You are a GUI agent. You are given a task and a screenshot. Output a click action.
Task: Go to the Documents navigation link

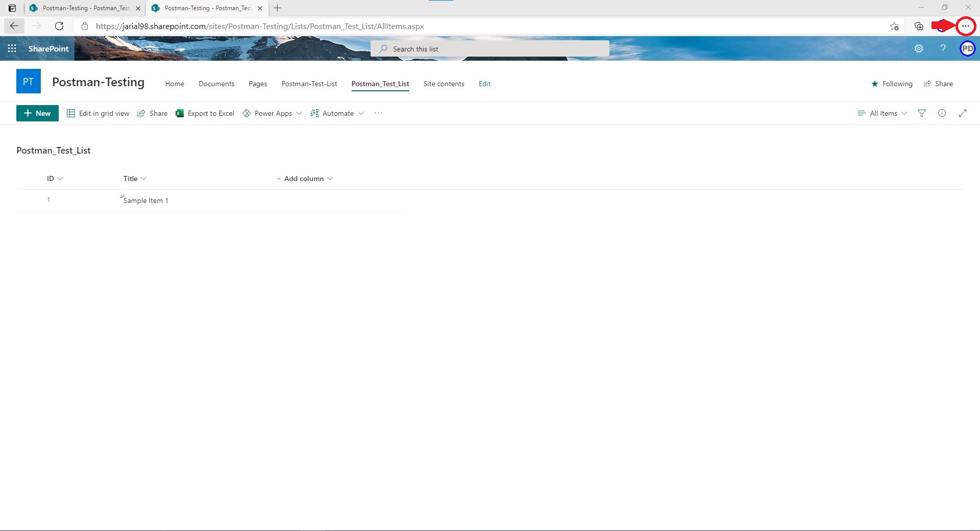coord(216,84)
